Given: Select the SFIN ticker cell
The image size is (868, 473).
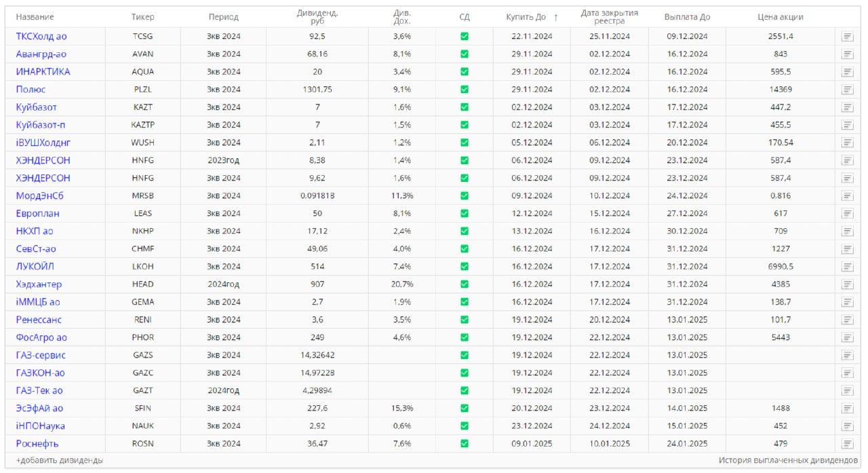Looking at the screenshot, I should (x=142, y=408).
